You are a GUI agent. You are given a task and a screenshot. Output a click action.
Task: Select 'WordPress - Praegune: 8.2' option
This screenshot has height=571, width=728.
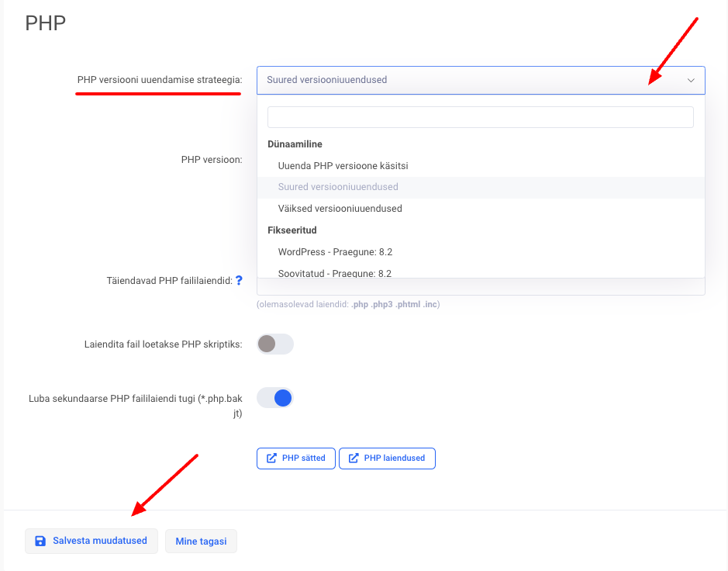click(x=335, y=252)
